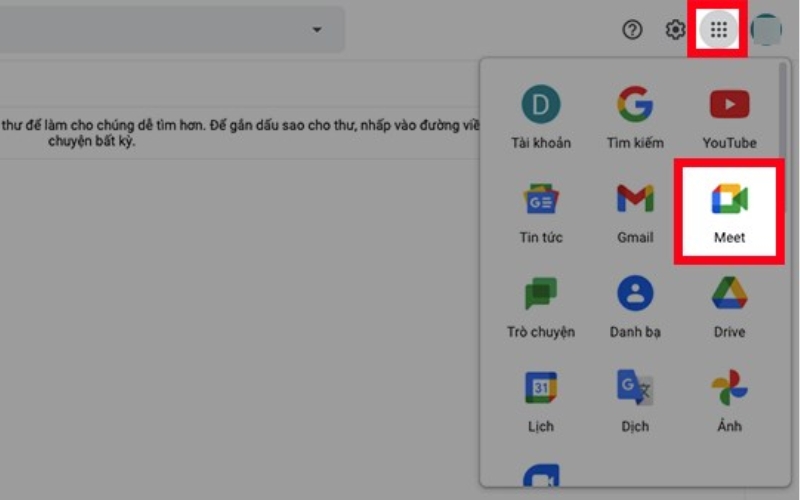Open Dịch Google Translate app
This screenshot has height=500, width=800.
click(x=635, y=401)
